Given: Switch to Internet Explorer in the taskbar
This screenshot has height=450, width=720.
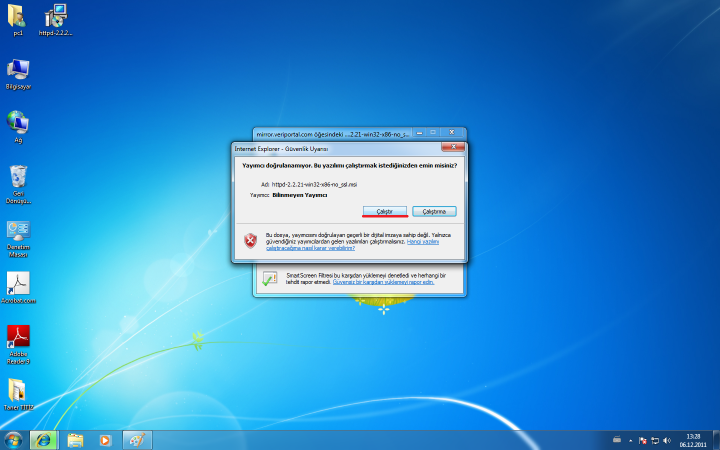Looking at the screenshot, I should pos(44,440).
